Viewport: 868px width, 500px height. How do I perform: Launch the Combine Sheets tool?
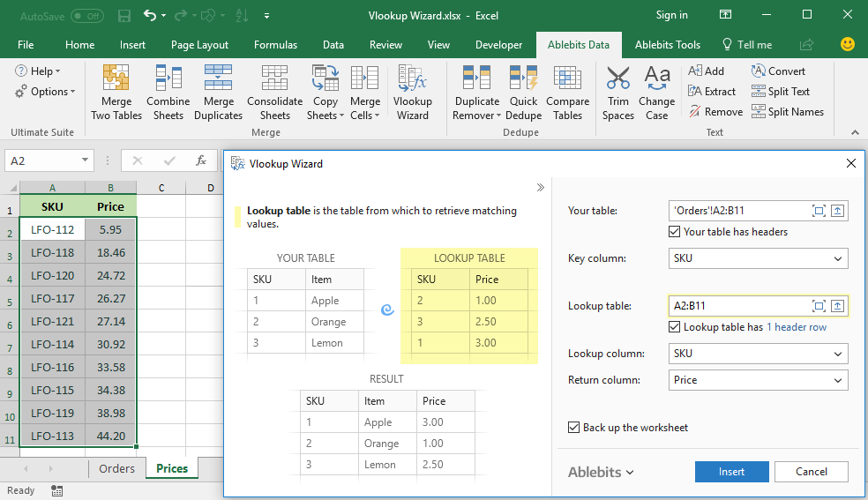[168, 93]
